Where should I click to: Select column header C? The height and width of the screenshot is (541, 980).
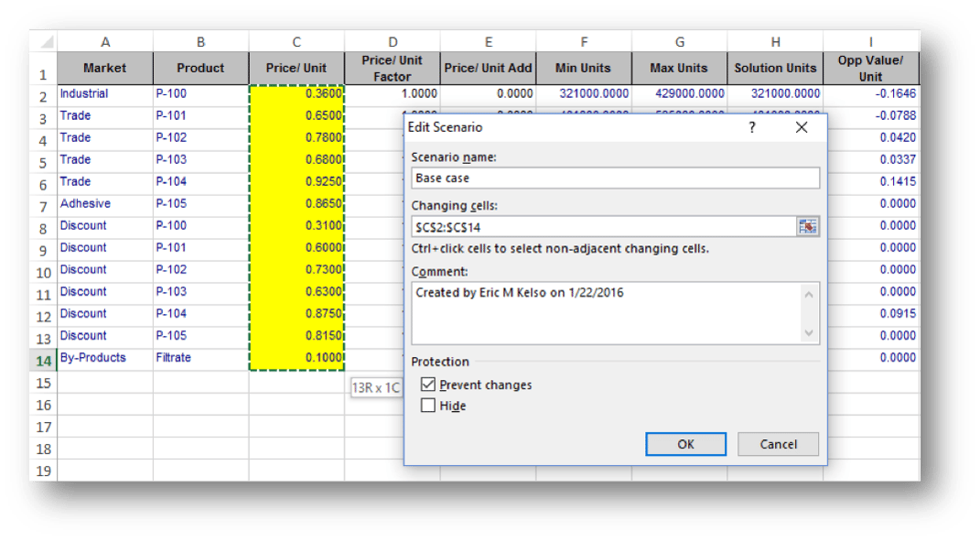[296, 42]
